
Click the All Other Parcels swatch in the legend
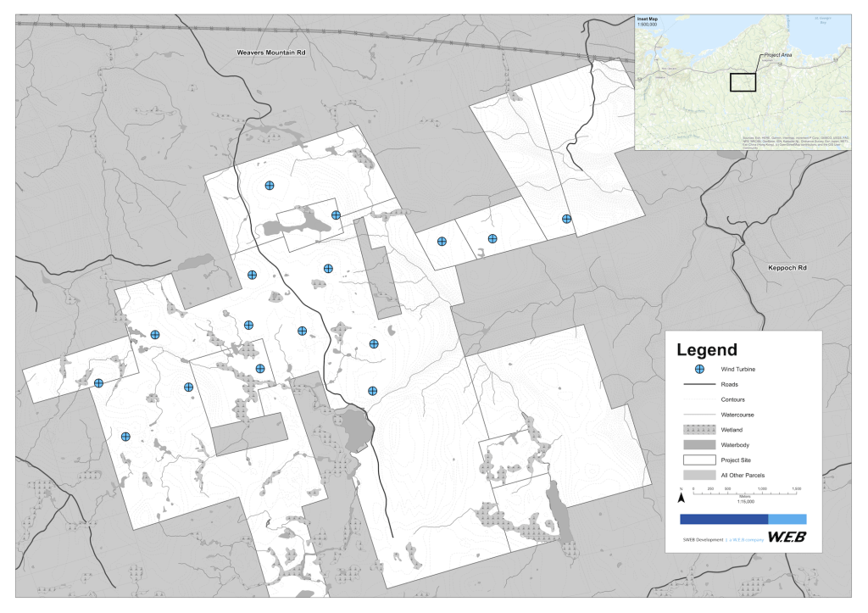click(699, 475)
